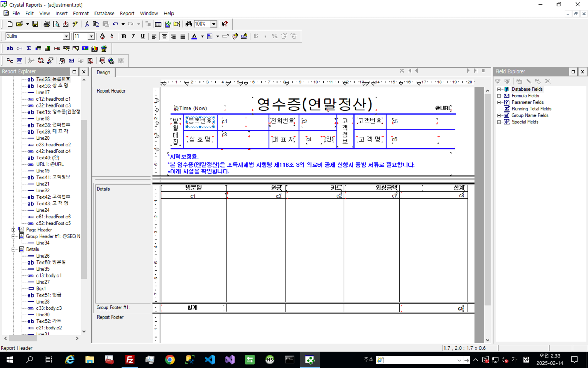Toggle Italic formatting

tap(133, 36)
